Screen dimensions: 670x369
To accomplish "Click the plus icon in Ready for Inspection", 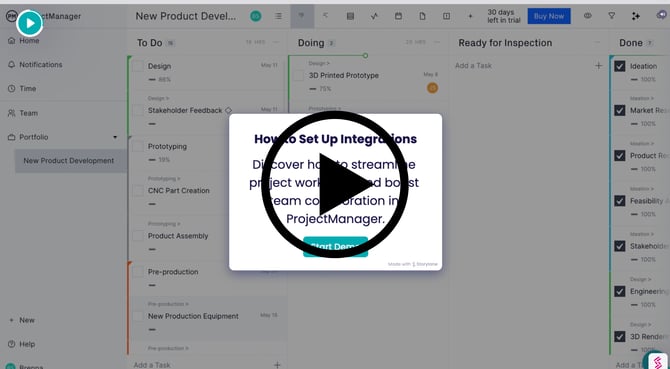I will [599, 66].
